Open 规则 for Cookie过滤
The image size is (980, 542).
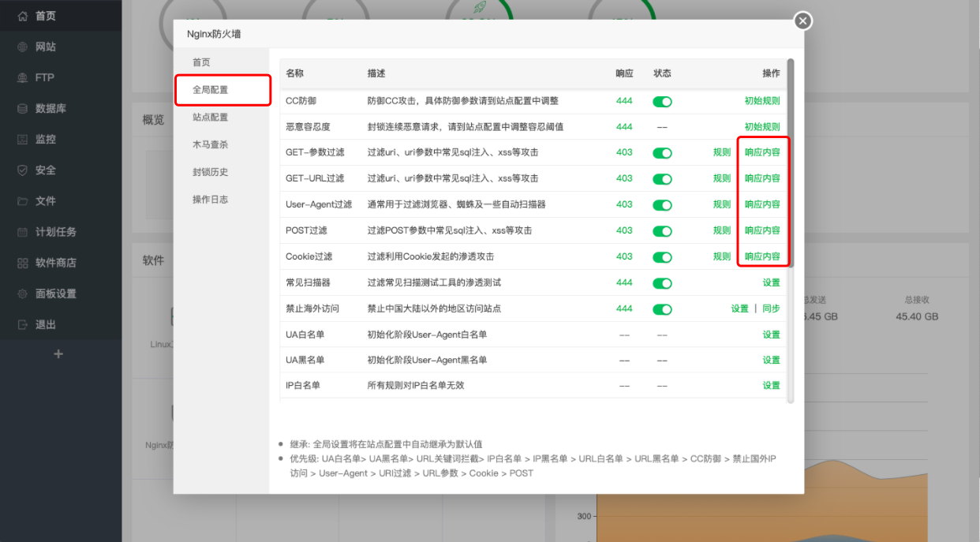click(722, 256)
